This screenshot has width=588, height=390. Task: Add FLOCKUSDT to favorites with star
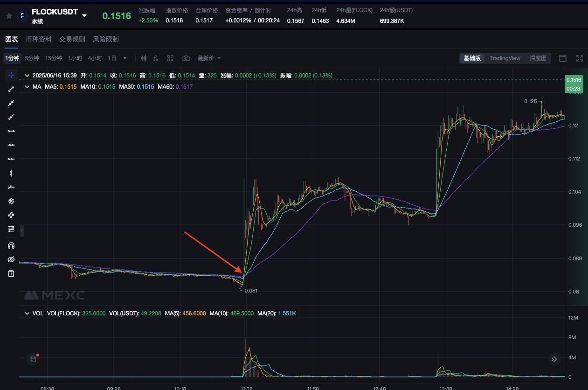tap(9, 16)
